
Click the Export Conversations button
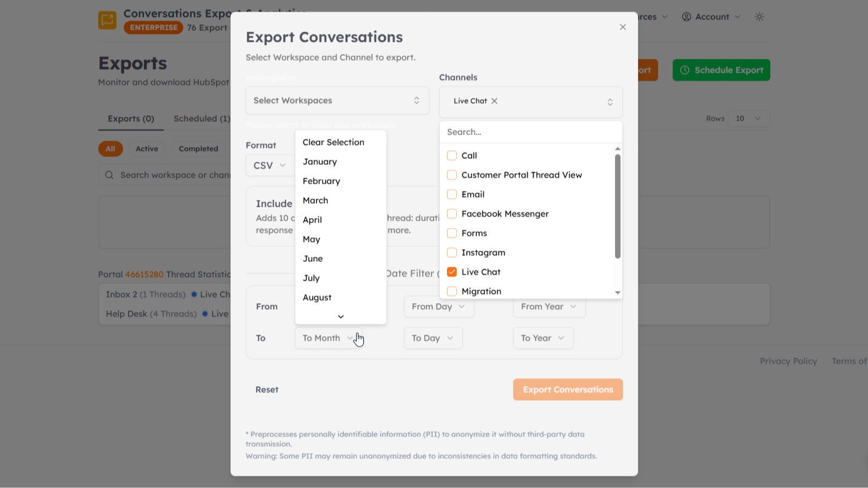[568, 390]
